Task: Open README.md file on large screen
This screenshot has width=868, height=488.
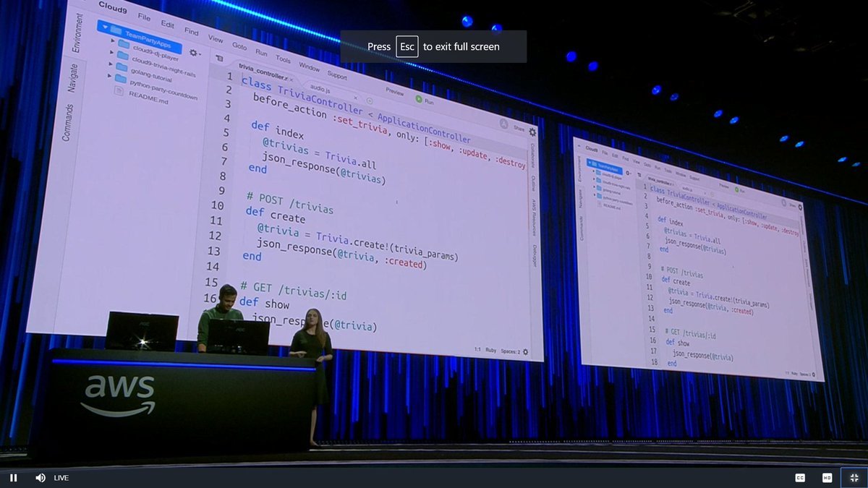Action: [148, 99]
